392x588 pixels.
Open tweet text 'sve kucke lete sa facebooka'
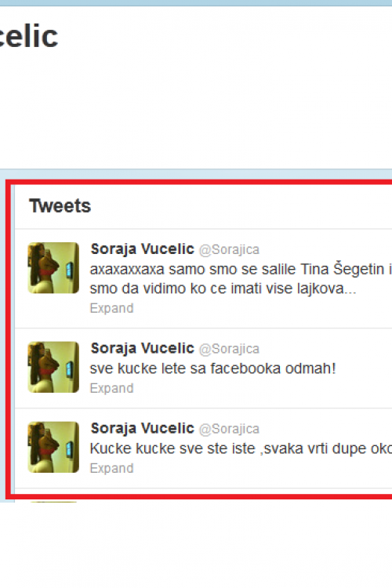212,368
